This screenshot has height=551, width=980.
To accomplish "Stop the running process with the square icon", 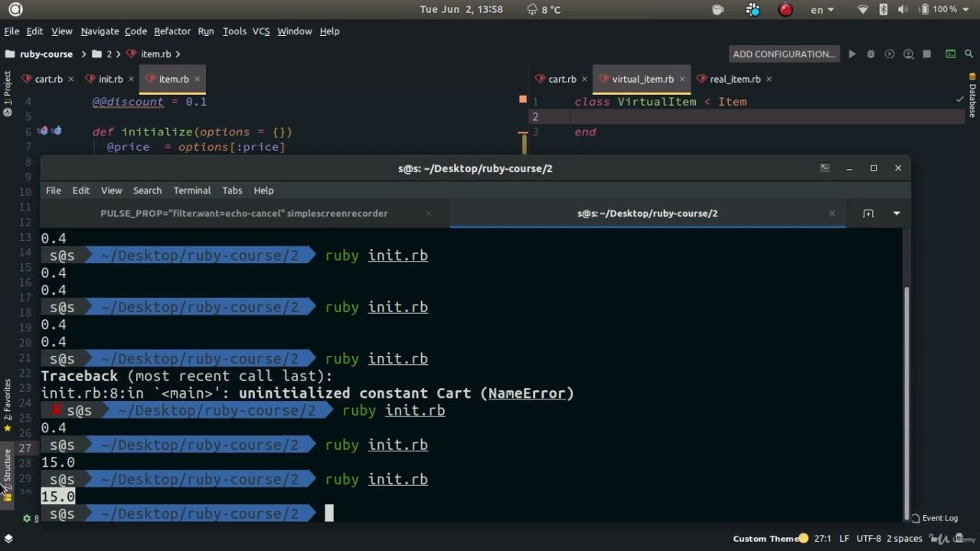I will (926, 54).
